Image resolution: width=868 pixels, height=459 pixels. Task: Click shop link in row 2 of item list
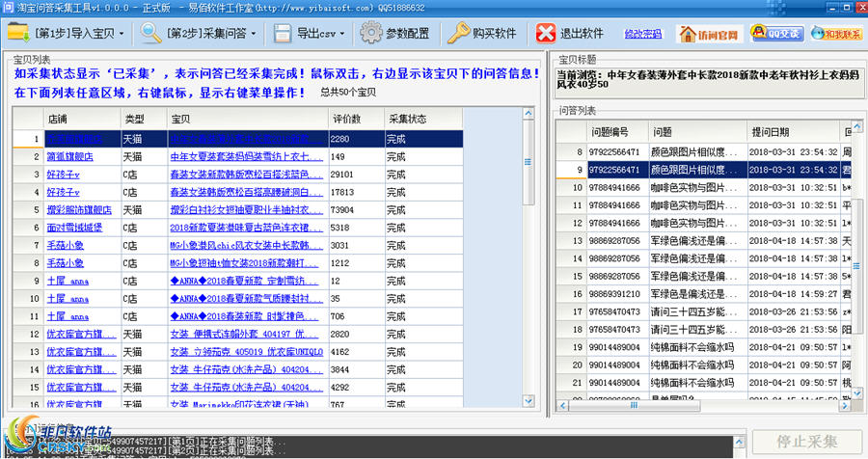click(69, 156)
